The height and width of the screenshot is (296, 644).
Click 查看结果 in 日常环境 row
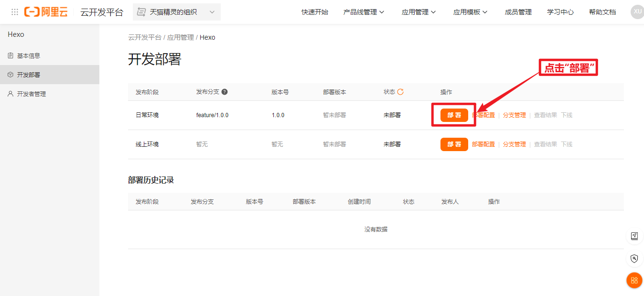546,115
